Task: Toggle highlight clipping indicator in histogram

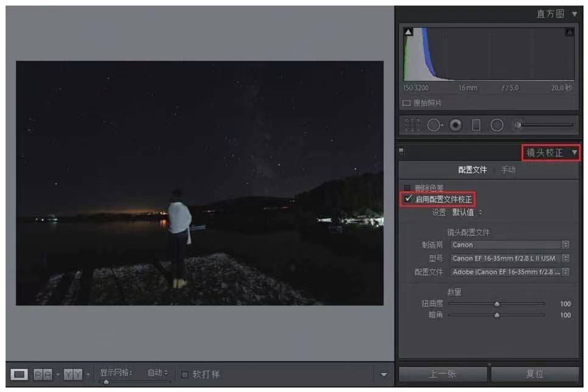Action: [569, 32]
